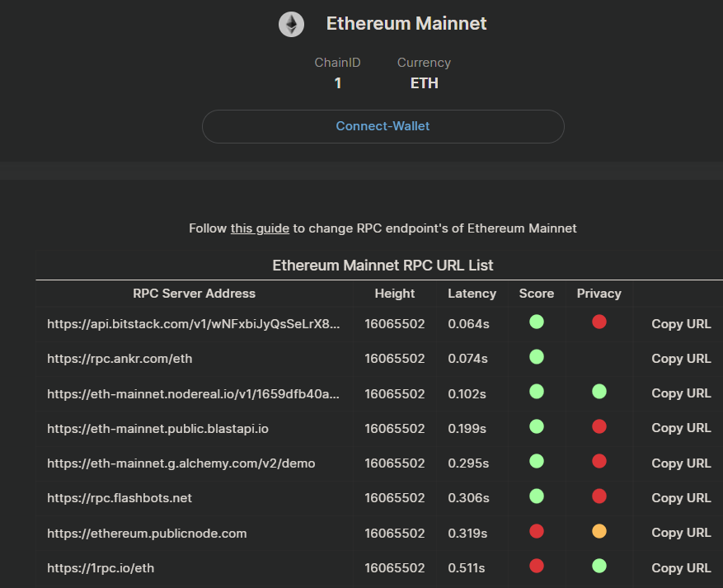Select the https://ethereum.publicnode.com address
Screen dimensions: 723x588
pos(147,533)
